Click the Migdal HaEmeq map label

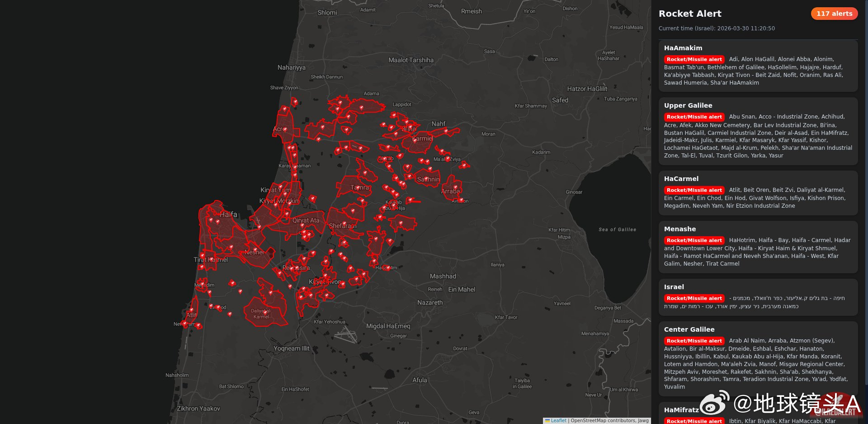[388, 326]
